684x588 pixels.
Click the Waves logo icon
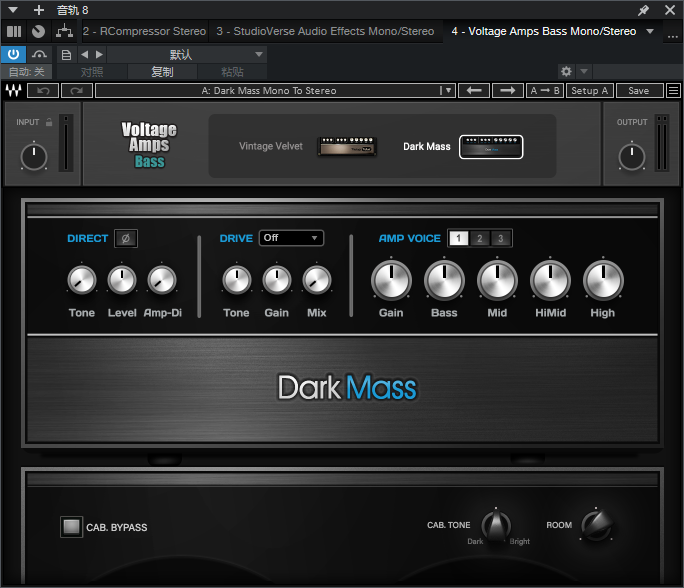(x=14, y=91)
